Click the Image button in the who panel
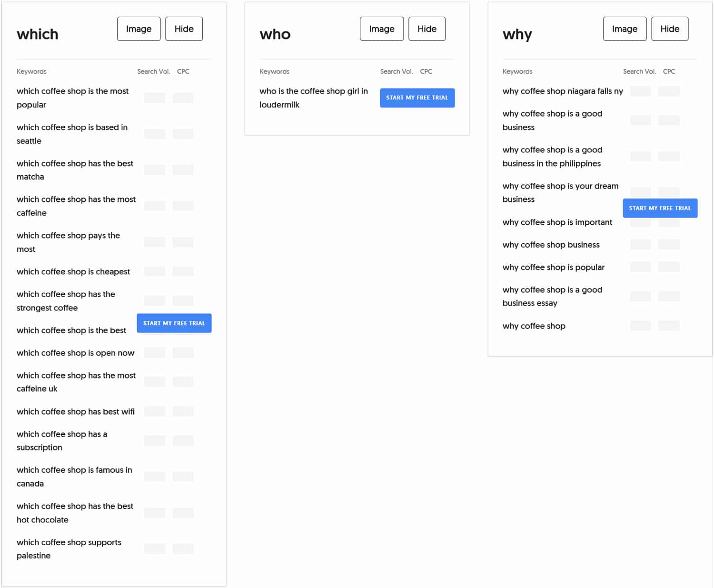The width and height of the screenshot is (714, 588). pos(381,29)
